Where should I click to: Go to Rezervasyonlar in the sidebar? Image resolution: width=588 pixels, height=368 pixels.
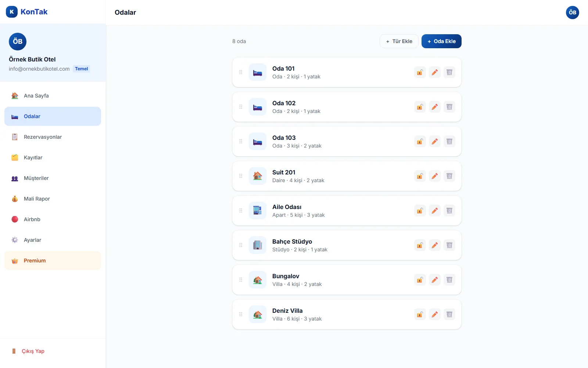coord(53,137)
